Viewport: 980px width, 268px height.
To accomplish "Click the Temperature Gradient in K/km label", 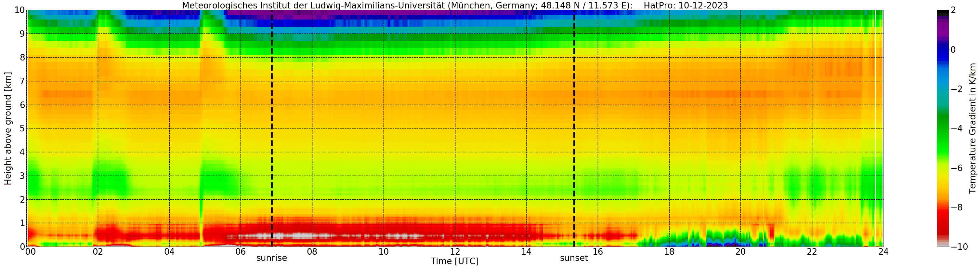I will [x=973, y=128].
